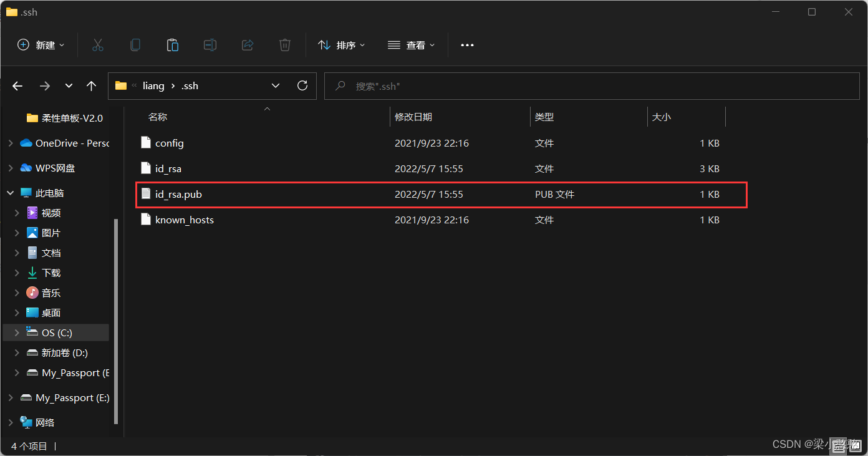Click the 视频 folder icon

tap(32, 213)
